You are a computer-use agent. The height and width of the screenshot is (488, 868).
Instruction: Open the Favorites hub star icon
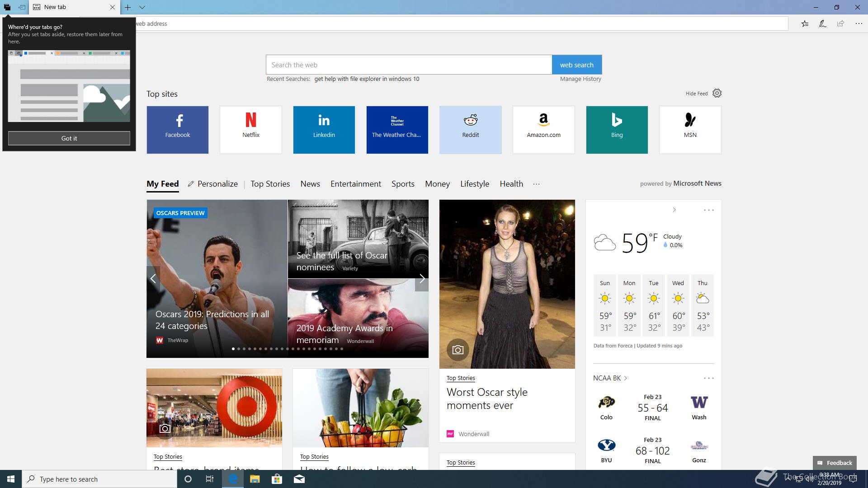pos(805,23)
